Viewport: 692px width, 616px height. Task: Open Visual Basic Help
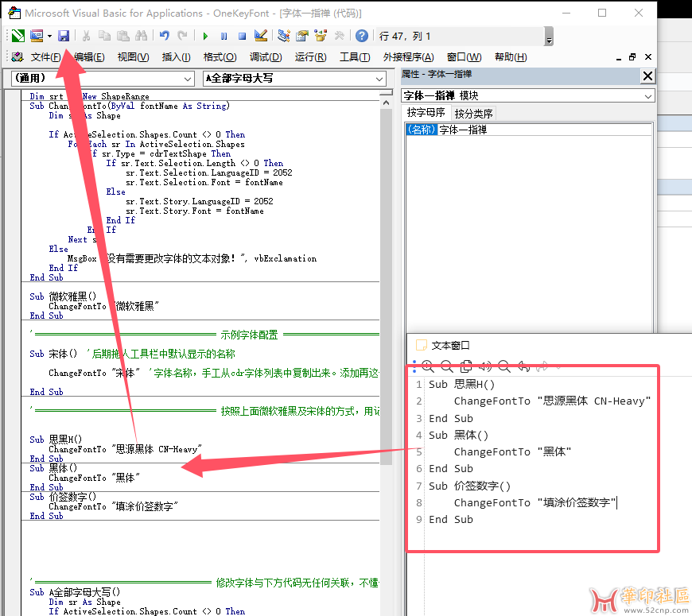coord(362,36)
